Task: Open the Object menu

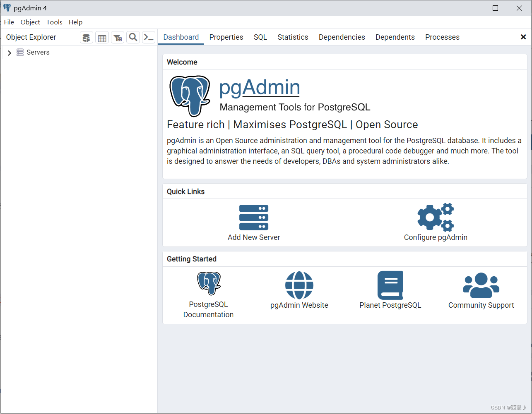Action: 30,22
